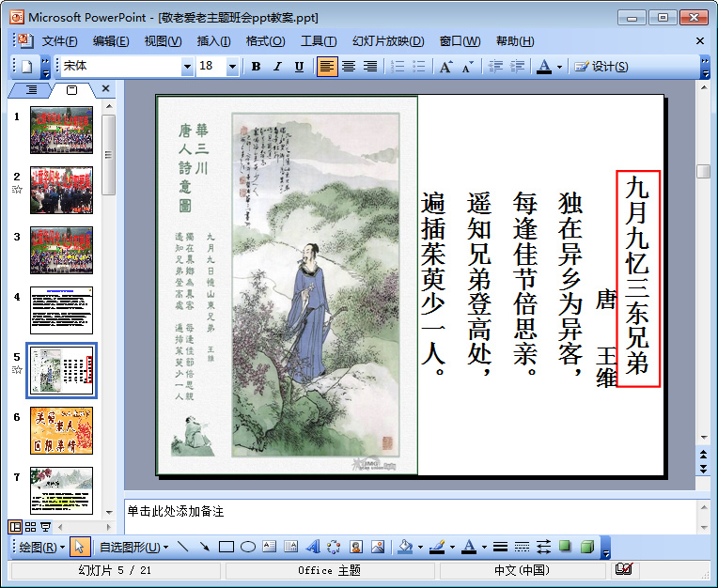Open the 编辑(E) menu
This screenshot has height=588, width=718.
click(x=111, y=41)
